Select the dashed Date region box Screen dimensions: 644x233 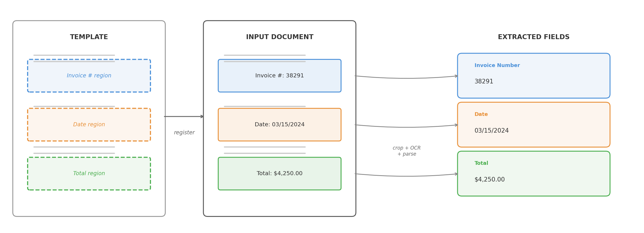[89, 125]
